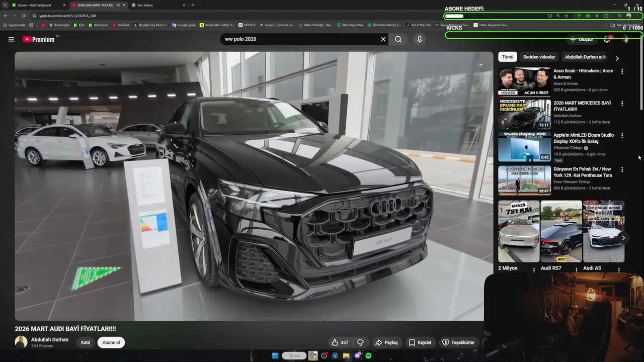This screenshot has width=644, height=362.
Task: Open options for Acun Ilıcalı video
Action: [622, 71]
